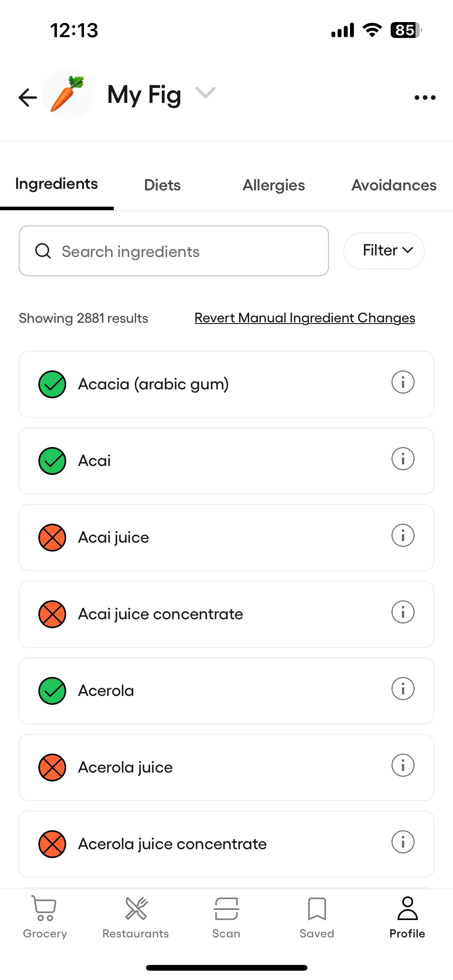Open the three-dot more options menu
Screen dimensions: 453x980
tap(425, 98)
